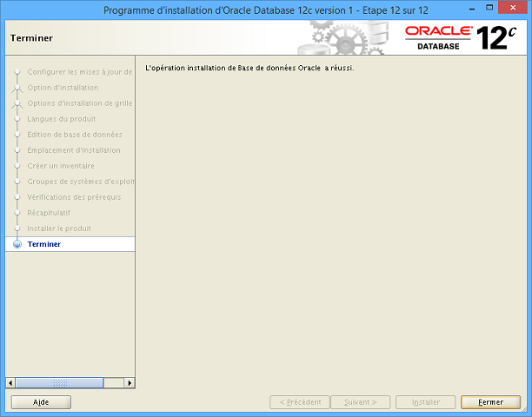Minimize the installer window
The height and width of the screenshot is (417, 532).
[472, 9]
